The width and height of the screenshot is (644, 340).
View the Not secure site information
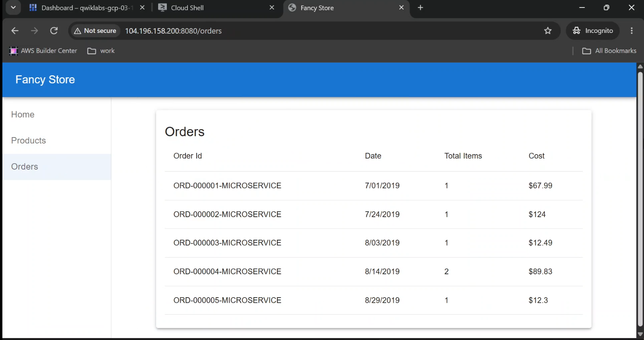pyautogui.click(x=95, y=31)
